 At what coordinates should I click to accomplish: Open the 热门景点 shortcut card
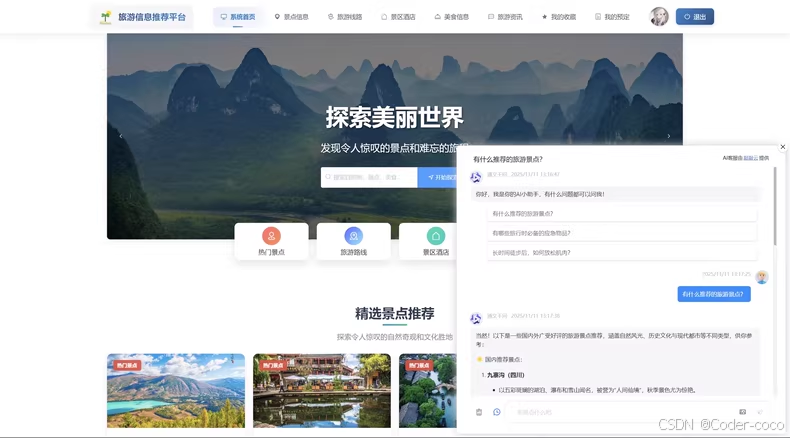pyautogui.click(x=272, y=241)
